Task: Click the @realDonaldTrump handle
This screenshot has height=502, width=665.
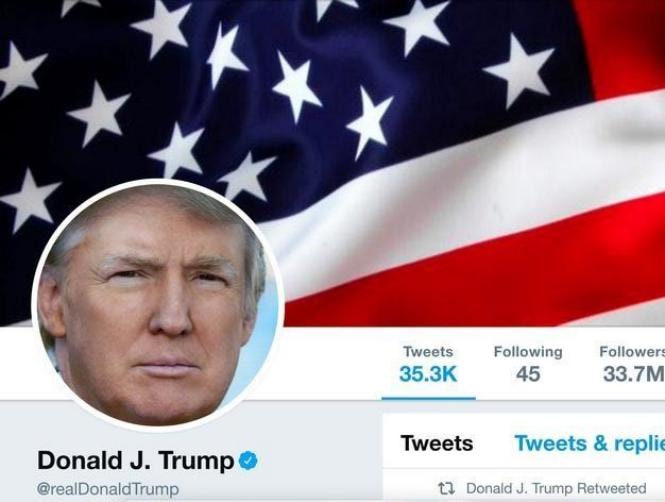Action: pos(108,489)
